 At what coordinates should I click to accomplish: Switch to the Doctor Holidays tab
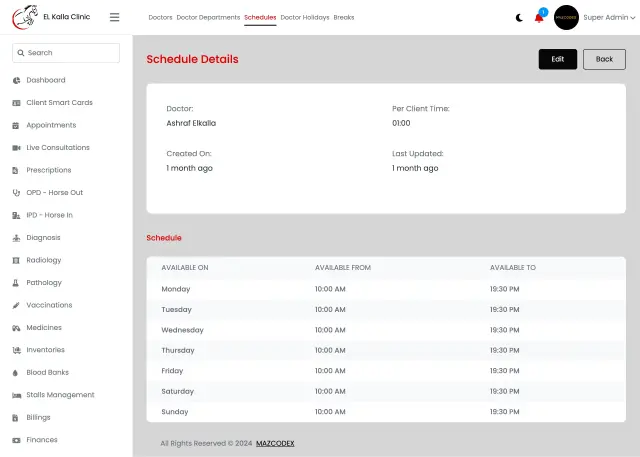(x=305, y=18)
